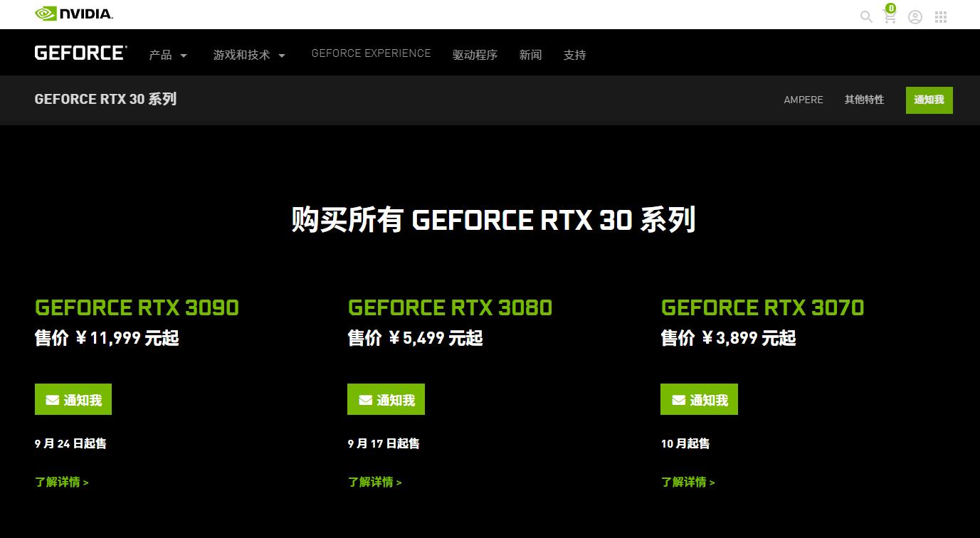Image resolution: width=980 pixels, height=538 pixels.
Task: Click the 购买所有 GEFORCE RTX 30 系列 heading
Action: click(x=493, y=219)
